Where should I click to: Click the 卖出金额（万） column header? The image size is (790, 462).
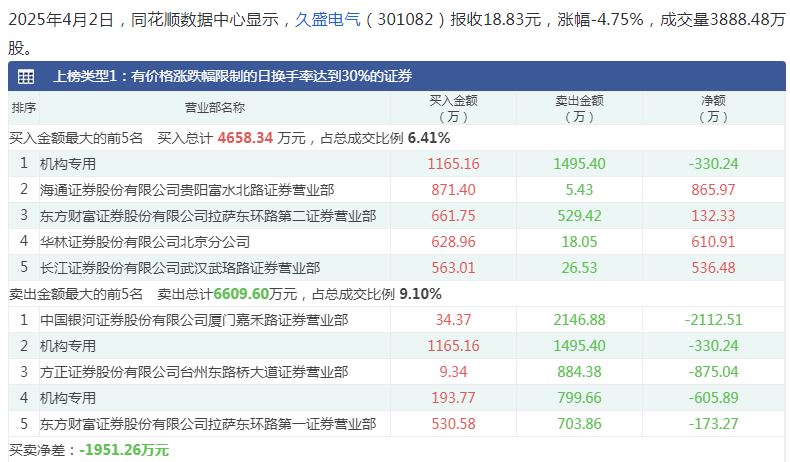click(579, 108)
